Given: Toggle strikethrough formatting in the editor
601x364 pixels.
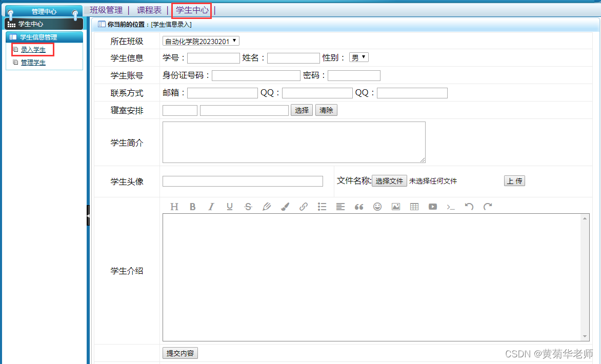Looking at the screenshot, I should (248, 207).
